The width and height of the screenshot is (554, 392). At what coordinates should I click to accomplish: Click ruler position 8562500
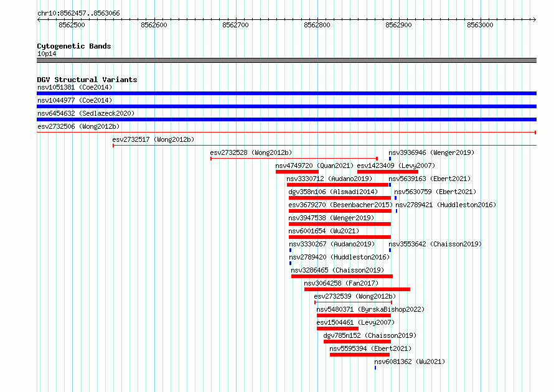[72, 25]
